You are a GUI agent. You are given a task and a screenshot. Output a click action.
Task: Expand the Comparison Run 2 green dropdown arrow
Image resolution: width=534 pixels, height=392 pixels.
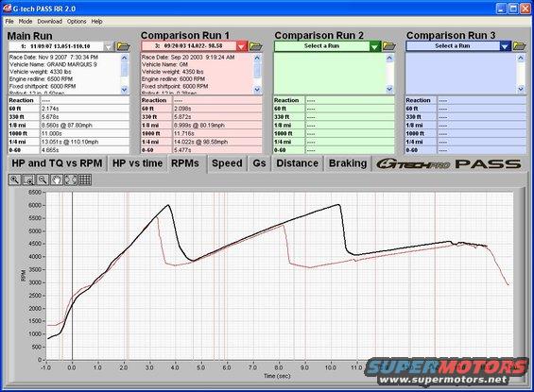[x=374, y=46]
